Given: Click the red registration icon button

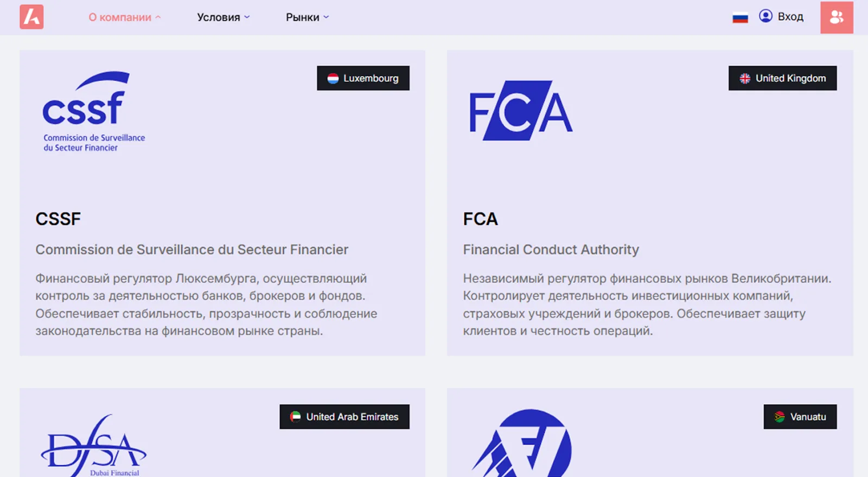Looking at the screenshot, I should pos(837,17).
